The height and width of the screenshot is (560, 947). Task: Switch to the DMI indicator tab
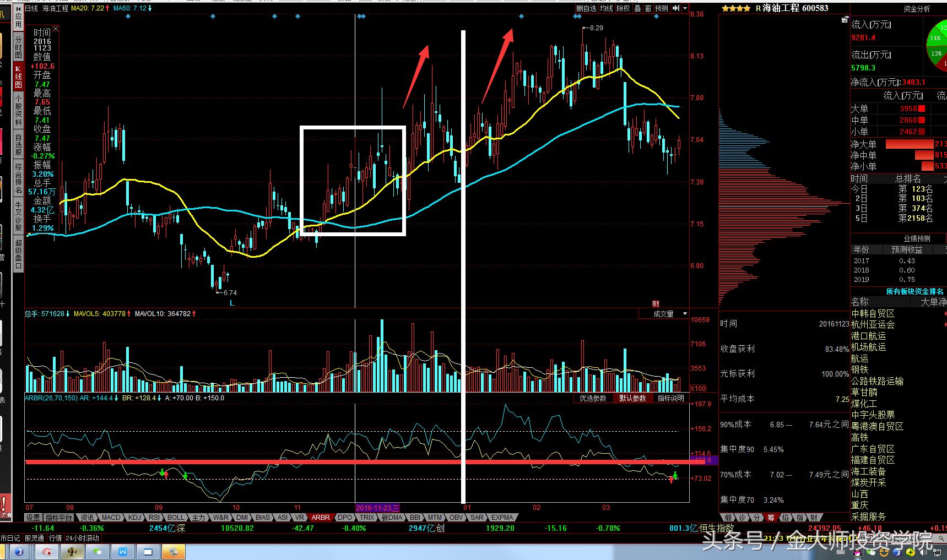point(242,518)
